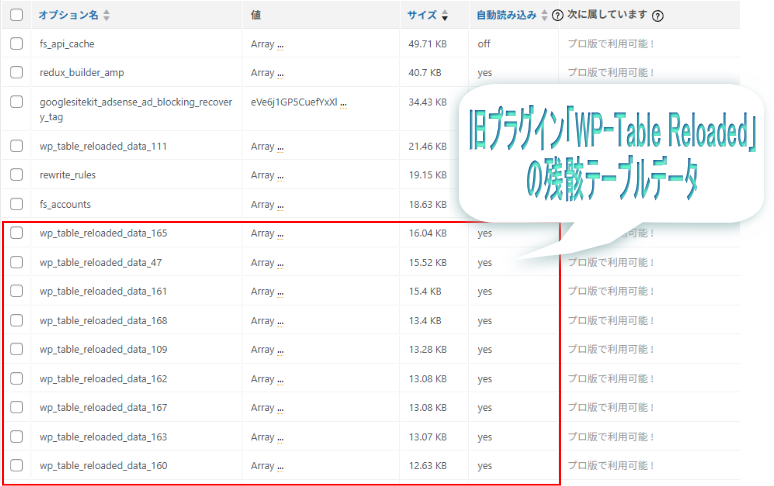
Task: Check the wp_table_reloaded_data_160 checkbox
Action: click(17, 465)
